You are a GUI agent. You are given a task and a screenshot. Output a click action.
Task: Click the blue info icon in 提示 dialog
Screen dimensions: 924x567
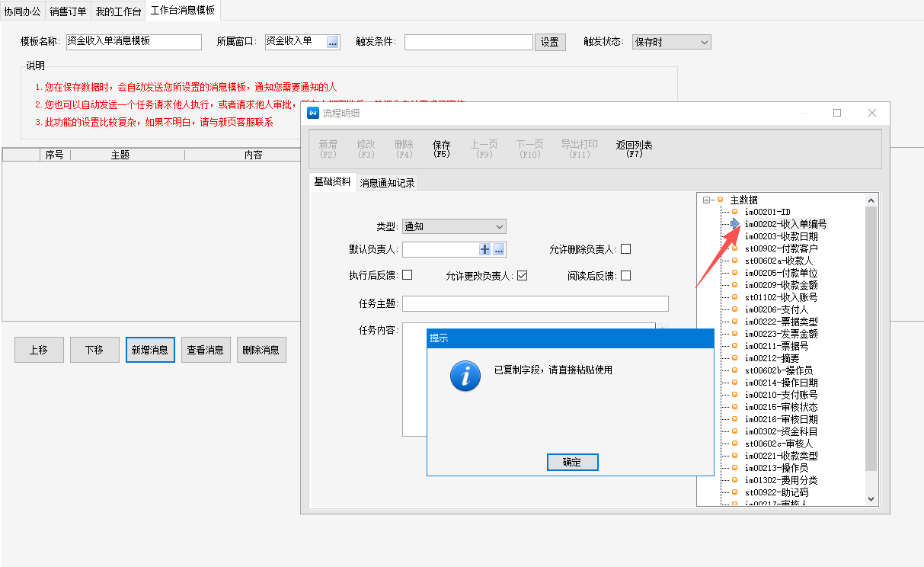pyautogui.click(x=465, y=376)
